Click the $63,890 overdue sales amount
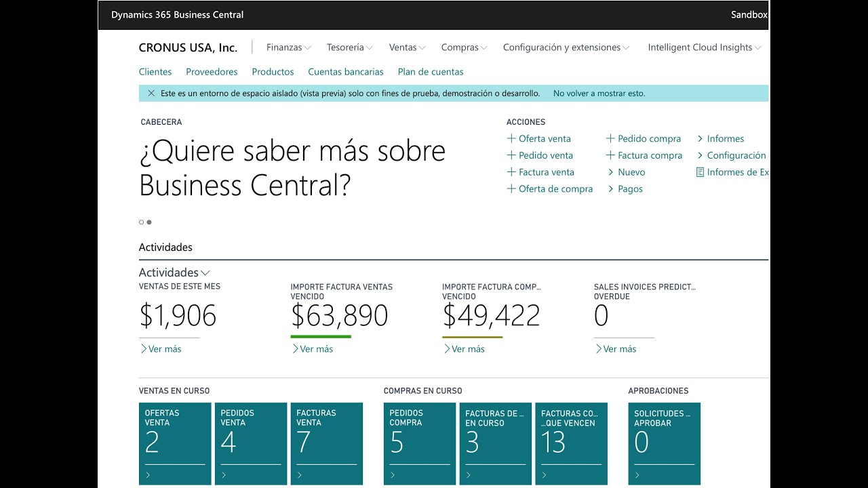This screenshot has height=488, width=868. tap(340, 316)
